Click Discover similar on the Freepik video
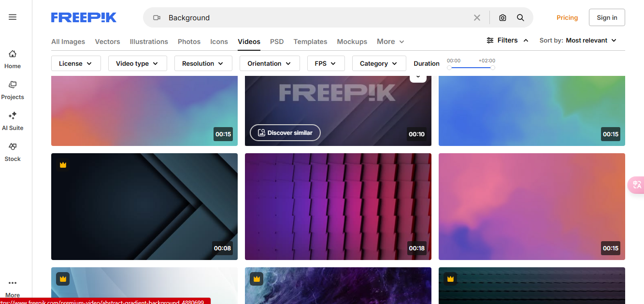Viewport: 644px width, 304px height. 285,132
